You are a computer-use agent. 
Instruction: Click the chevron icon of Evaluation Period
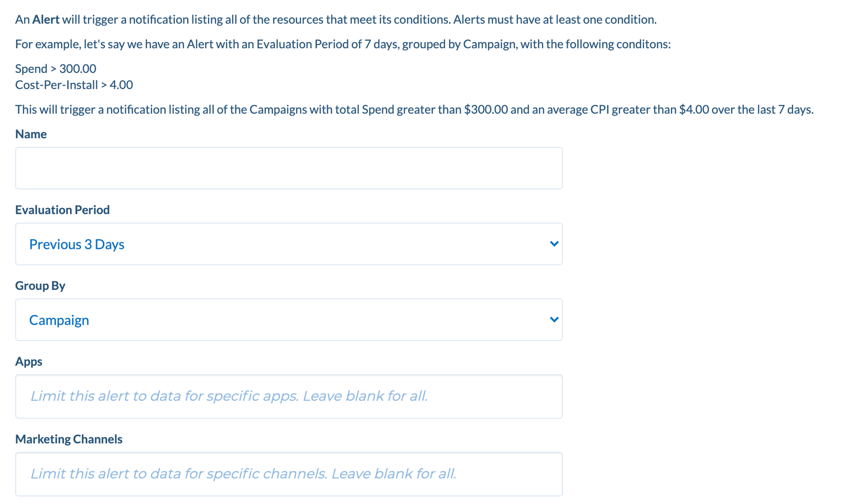pos(554,244)
